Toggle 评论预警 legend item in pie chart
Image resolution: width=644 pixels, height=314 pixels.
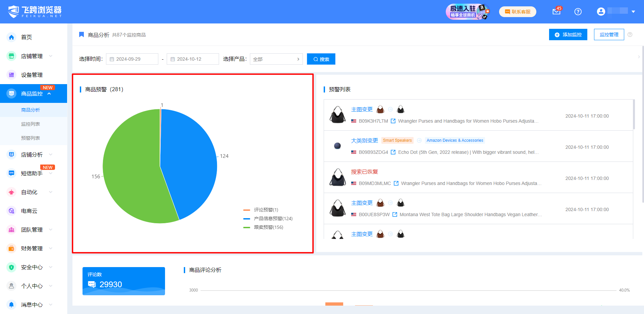click(261, 210)
